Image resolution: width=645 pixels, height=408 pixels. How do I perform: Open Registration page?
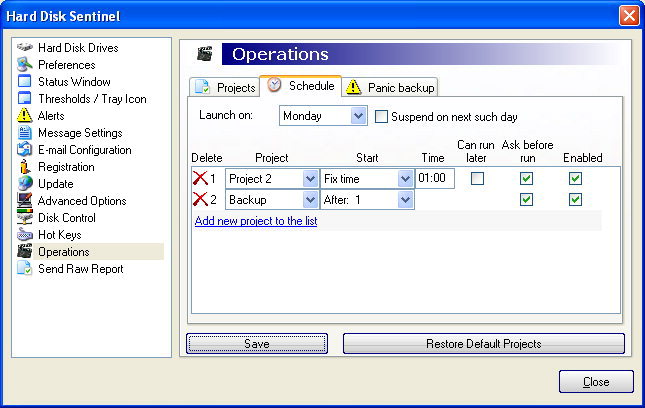pos(66,167)
